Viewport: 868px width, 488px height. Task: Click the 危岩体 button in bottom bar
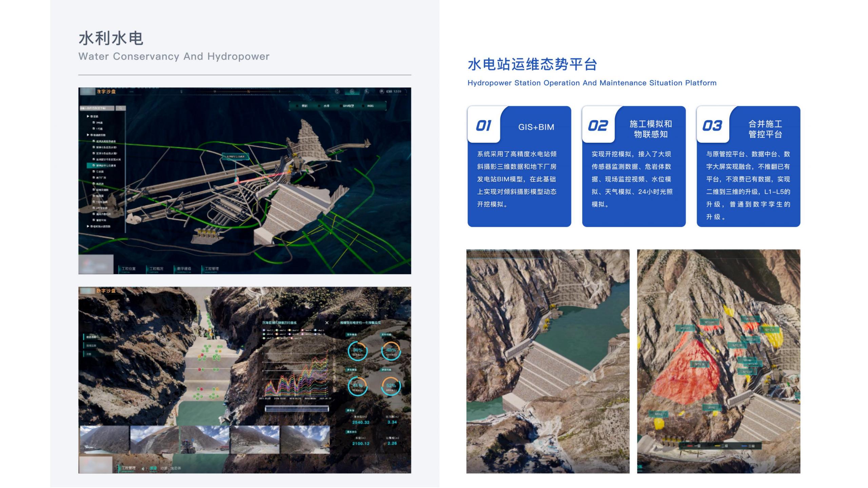(176, 468)
